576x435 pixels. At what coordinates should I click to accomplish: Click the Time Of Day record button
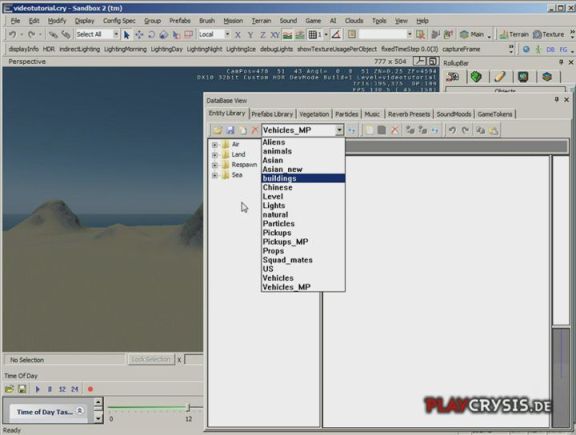(x=90, y=389)
